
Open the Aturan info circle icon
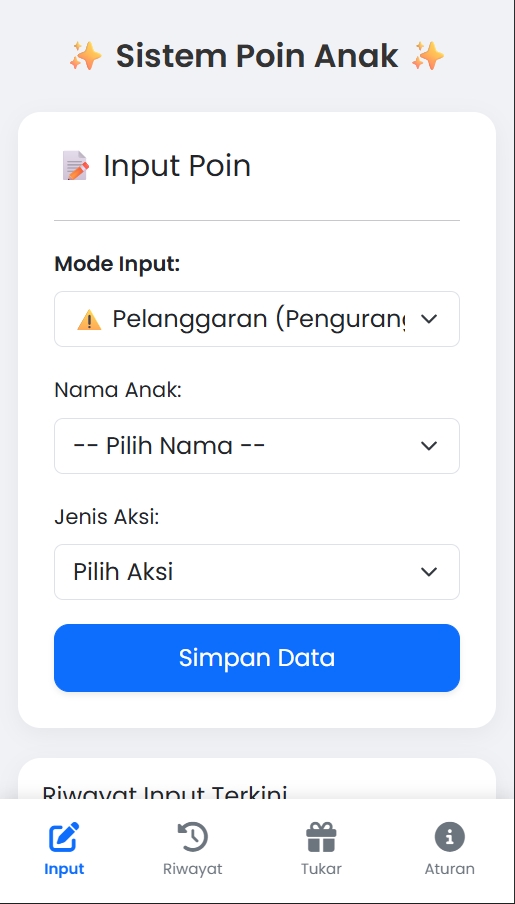[x=450, y=837]
